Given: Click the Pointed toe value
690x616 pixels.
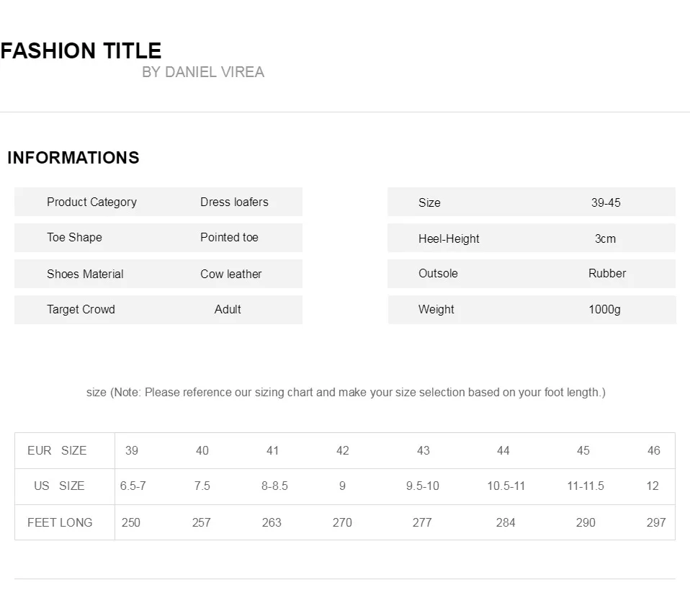Looking at the screenshot, I should click(x=229, y=237).
